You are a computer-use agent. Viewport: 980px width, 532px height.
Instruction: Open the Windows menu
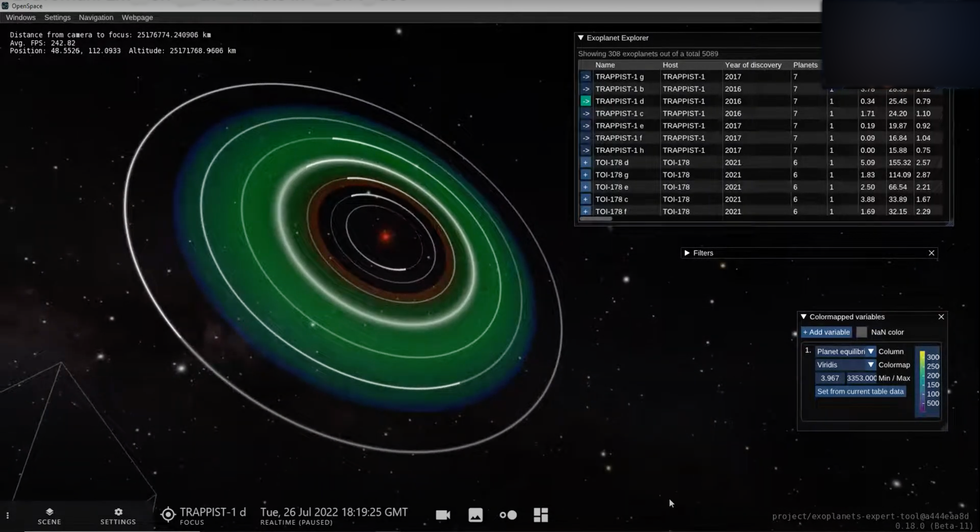click(20, 17)
